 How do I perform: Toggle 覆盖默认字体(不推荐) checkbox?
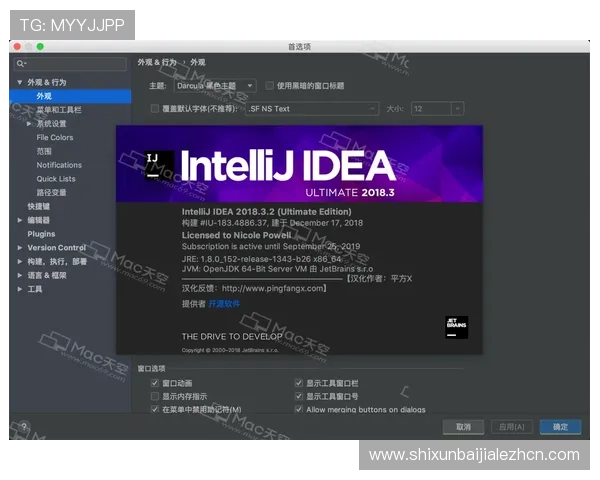pos(155,108)
